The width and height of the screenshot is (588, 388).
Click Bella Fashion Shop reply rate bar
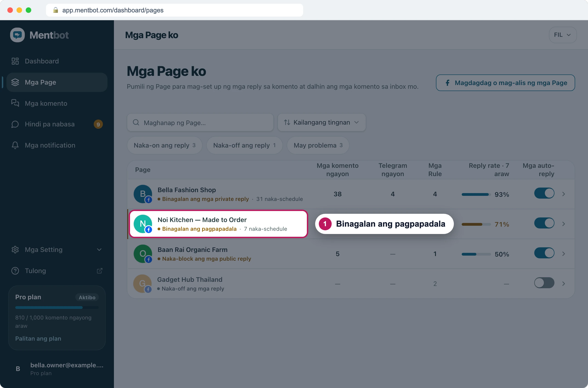click(476, 194)
